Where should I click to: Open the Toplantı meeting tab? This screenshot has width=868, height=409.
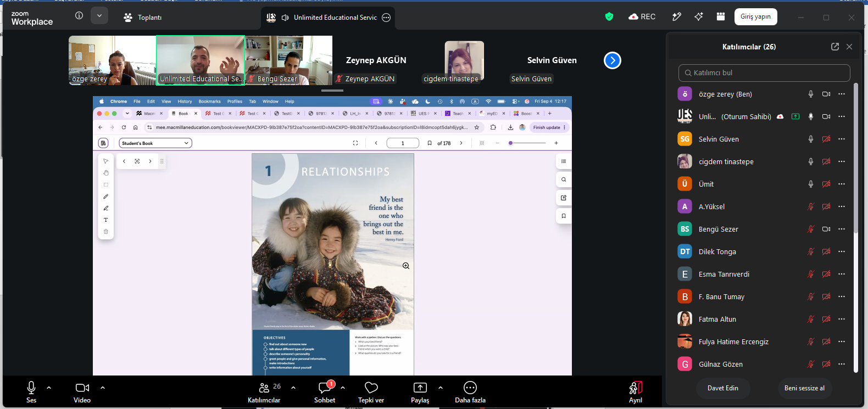click(143, 18)
